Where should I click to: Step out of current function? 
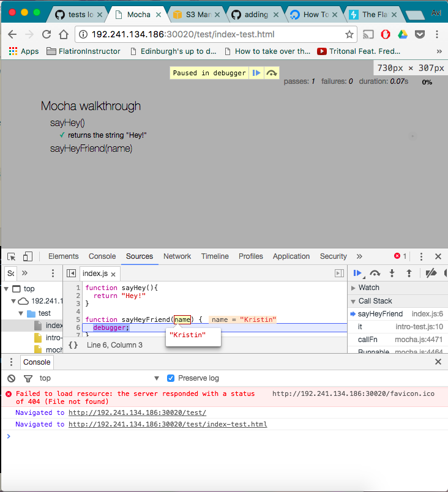(409, 274)
